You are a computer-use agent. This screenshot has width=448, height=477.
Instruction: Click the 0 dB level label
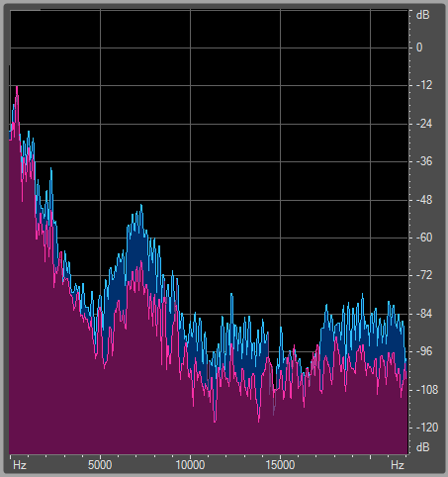point(419,48)
